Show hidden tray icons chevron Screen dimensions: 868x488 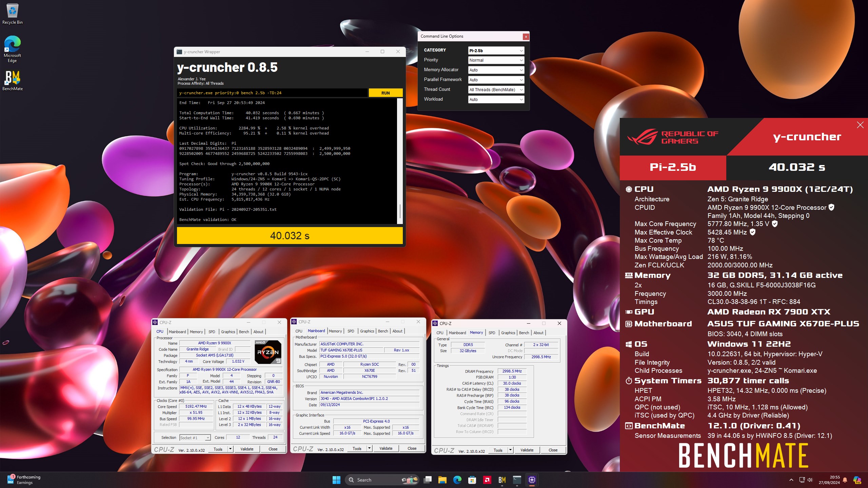[791, 480]
